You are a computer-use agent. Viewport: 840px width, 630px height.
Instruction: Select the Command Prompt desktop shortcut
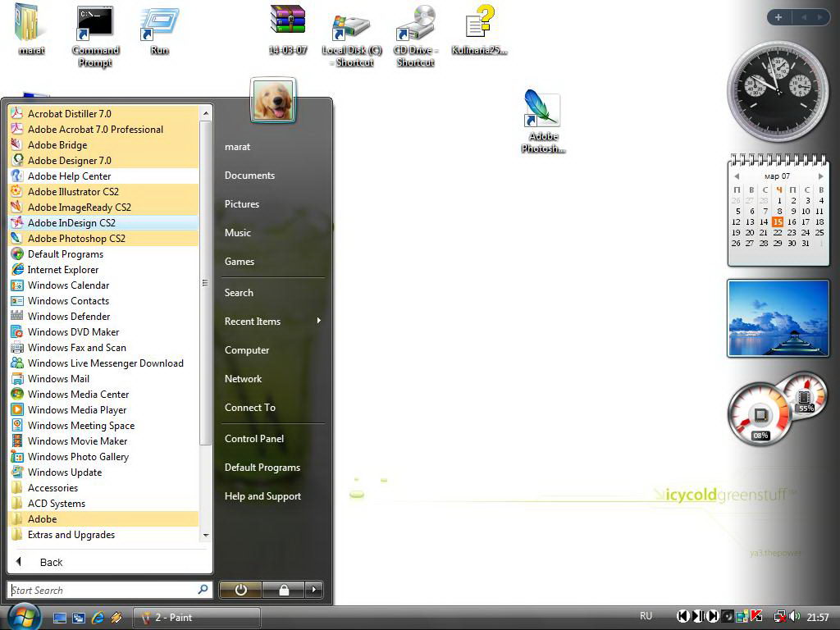(95, 36)
